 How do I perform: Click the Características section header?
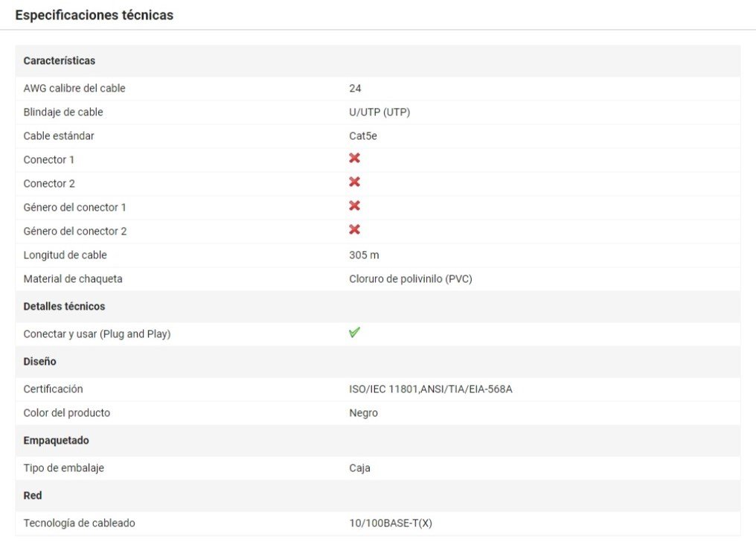60,60
